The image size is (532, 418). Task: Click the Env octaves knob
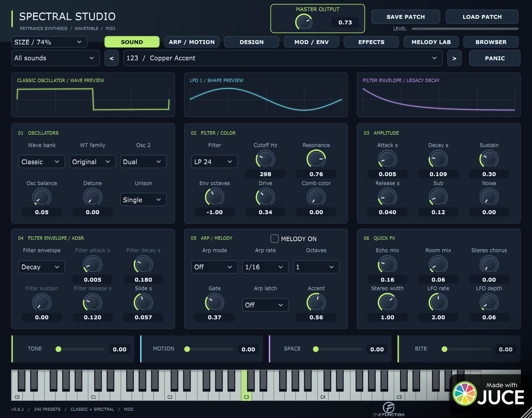215,197
